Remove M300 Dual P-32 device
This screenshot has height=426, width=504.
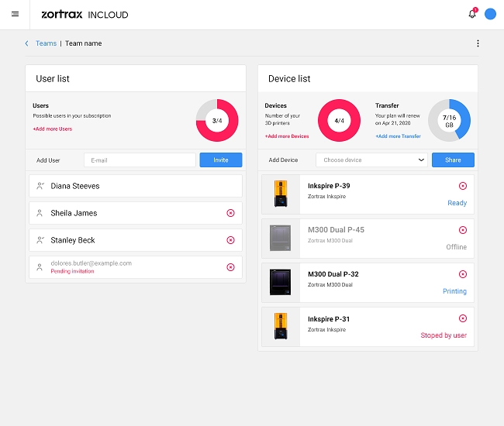coord(463,274)
